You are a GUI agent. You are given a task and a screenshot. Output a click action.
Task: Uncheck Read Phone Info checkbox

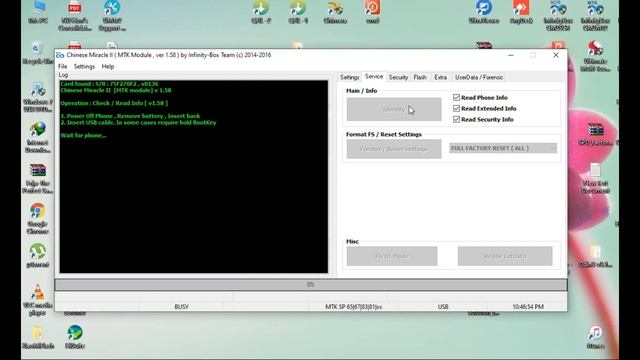(x=456, y=98)
